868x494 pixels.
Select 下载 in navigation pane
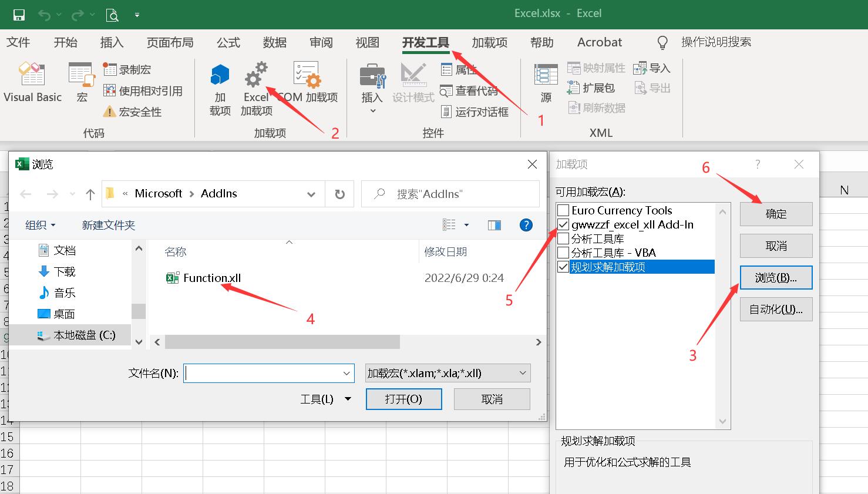[x=57, y=271]
